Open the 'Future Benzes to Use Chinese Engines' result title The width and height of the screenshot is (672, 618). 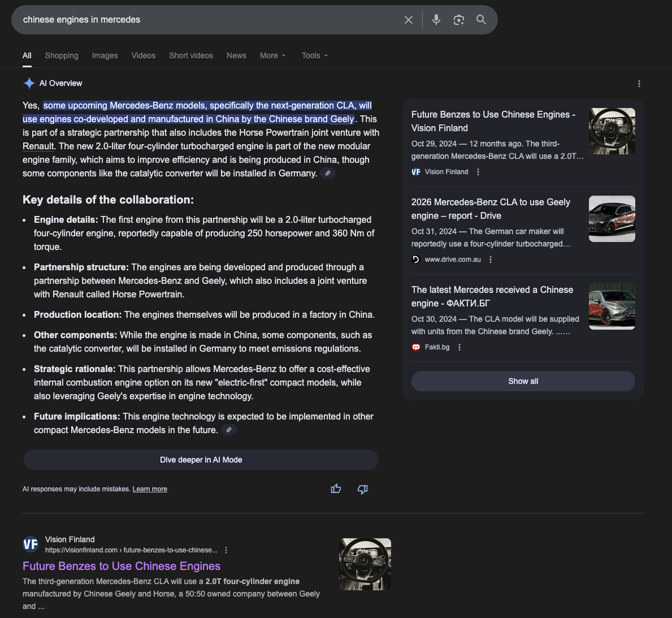click(122, 566)
